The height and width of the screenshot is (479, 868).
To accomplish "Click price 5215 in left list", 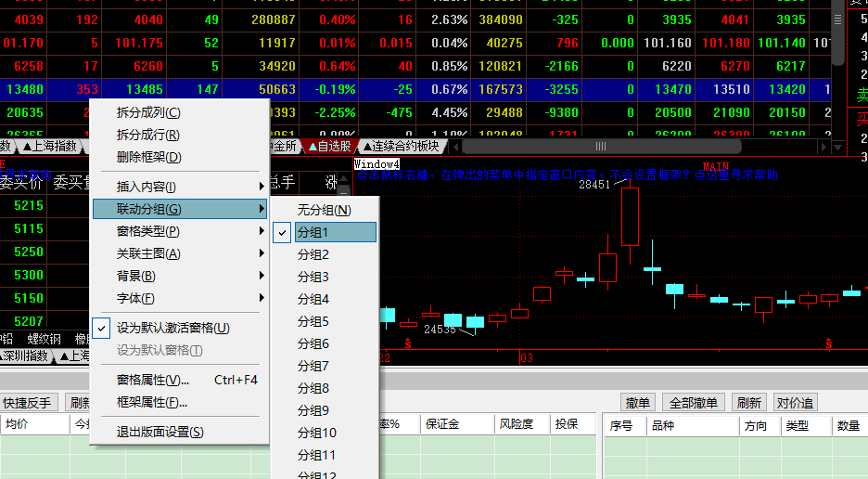I will click(29, 206).
